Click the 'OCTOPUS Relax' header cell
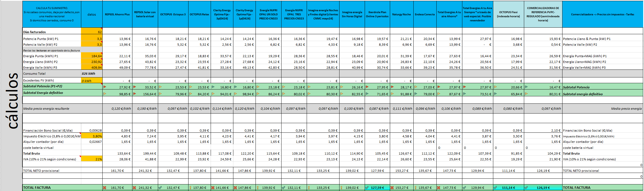This screenshot has width=644, height=191. coord(199,14)
